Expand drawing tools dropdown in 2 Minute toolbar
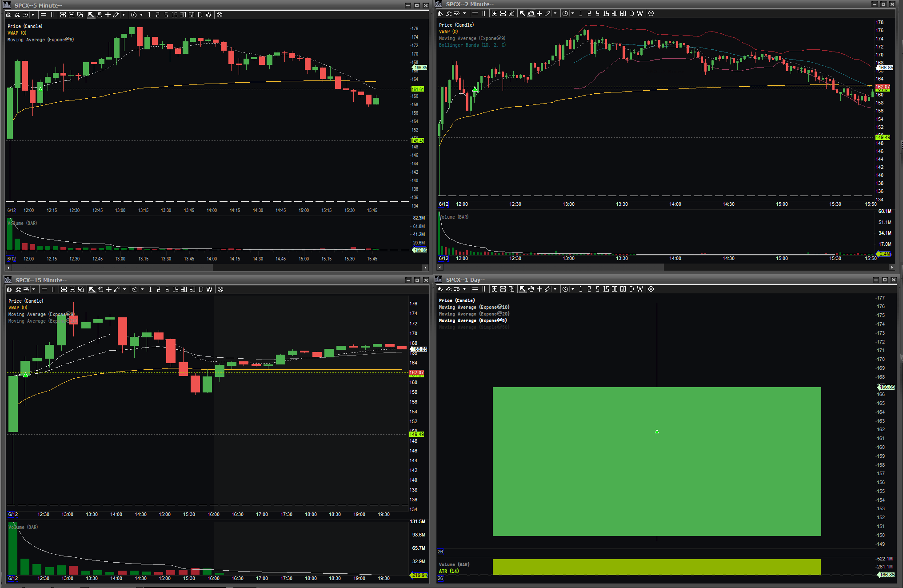 pyautogui.click(x=555, y=13)
